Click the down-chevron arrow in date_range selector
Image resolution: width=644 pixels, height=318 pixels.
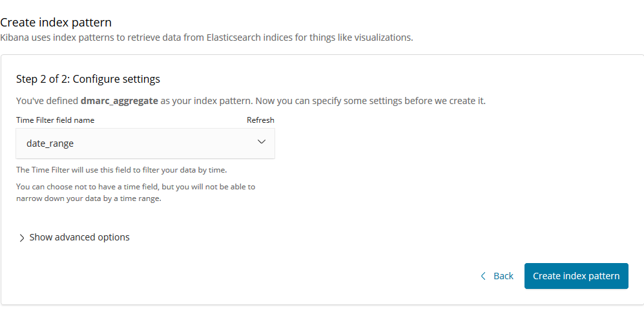[261, 142]
